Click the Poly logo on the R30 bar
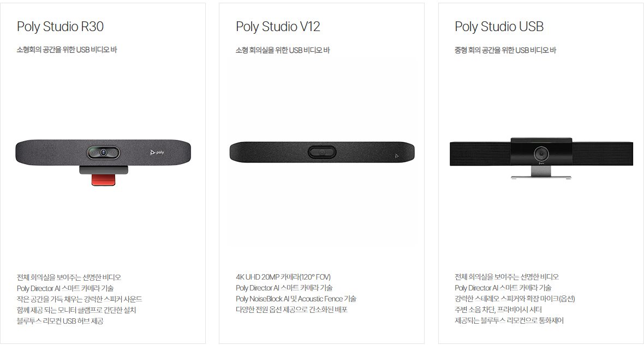The width and height of the screenshot is (644, 345). (x=157, y=153)
